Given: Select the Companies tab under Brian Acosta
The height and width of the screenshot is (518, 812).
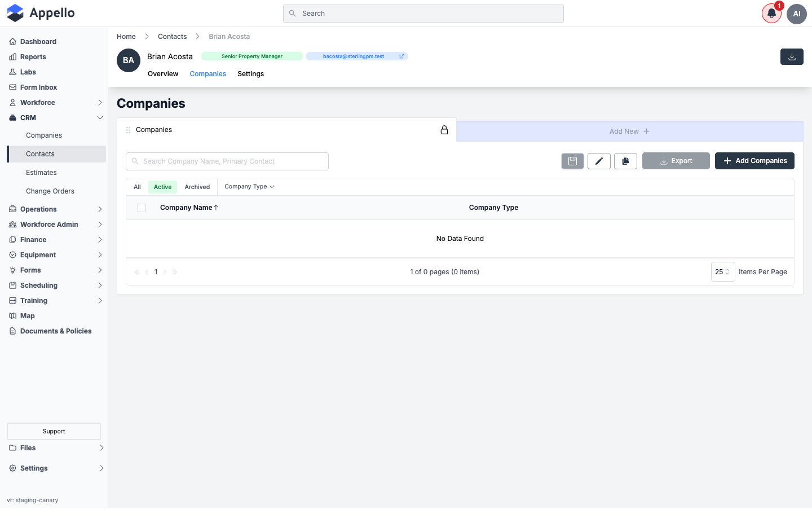Looking at the screenshot, I should [208, 74].
